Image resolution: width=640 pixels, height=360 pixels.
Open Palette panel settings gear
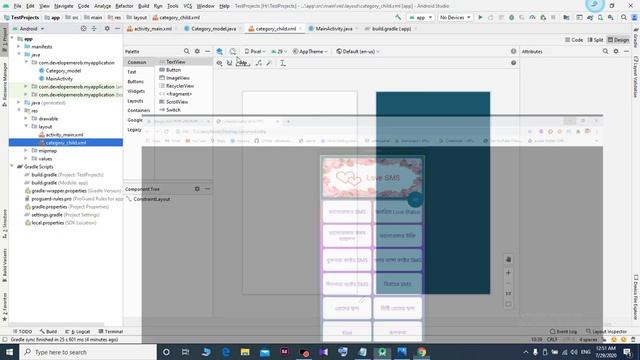[197, 51]
